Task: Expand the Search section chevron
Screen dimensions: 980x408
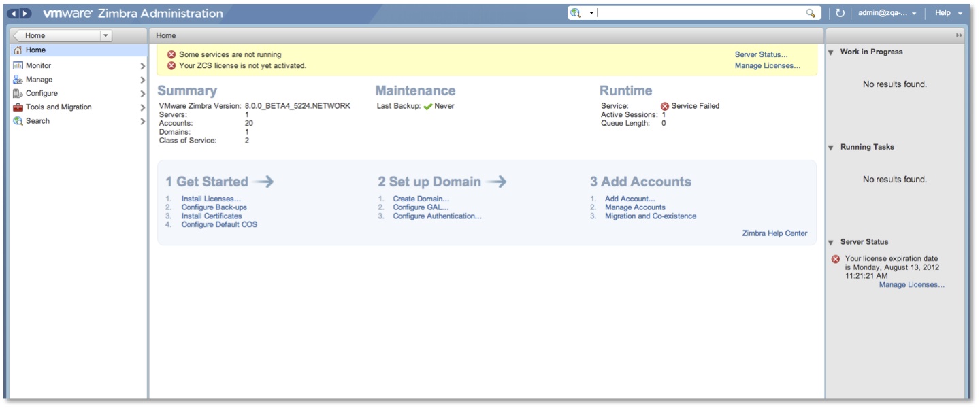Action: pos(142,121)
